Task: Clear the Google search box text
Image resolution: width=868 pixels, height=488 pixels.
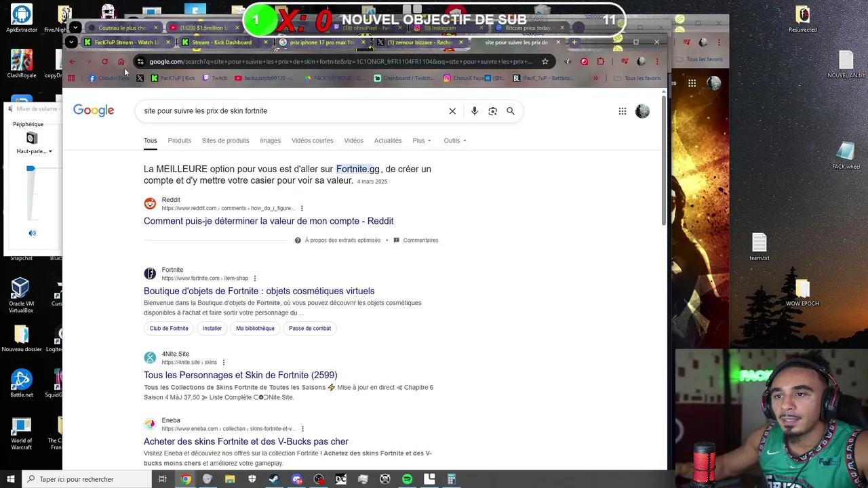Action: [452, 111]
